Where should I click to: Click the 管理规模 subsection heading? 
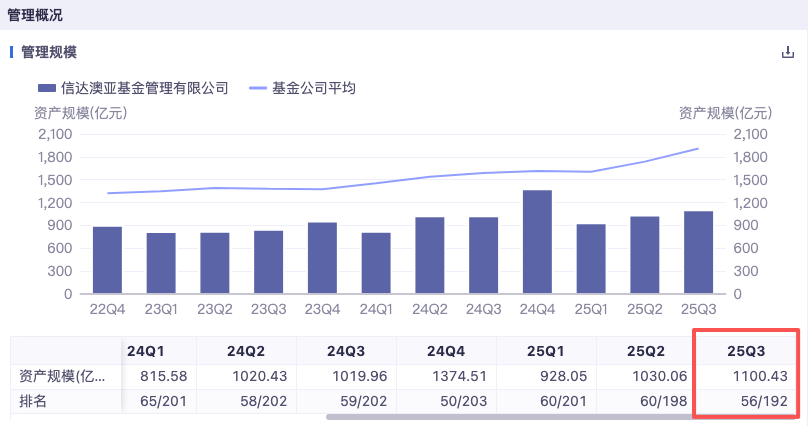49,52
